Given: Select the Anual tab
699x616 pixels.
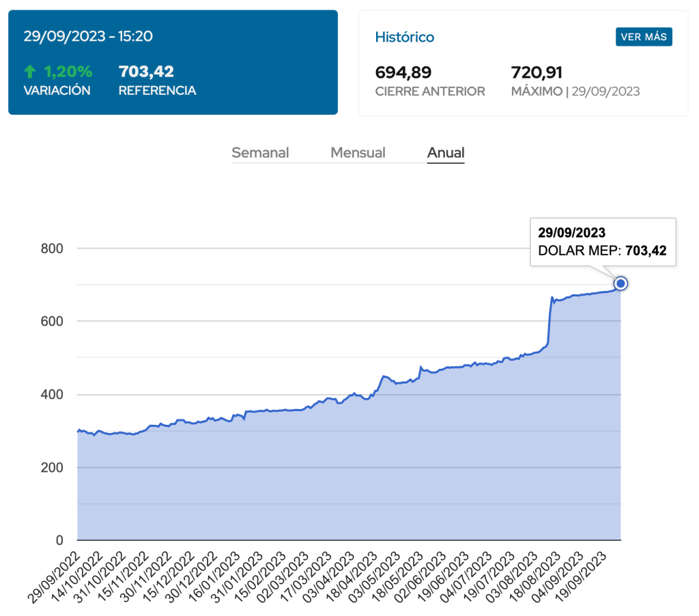Looking at the screenshot, I should point(446,153).
